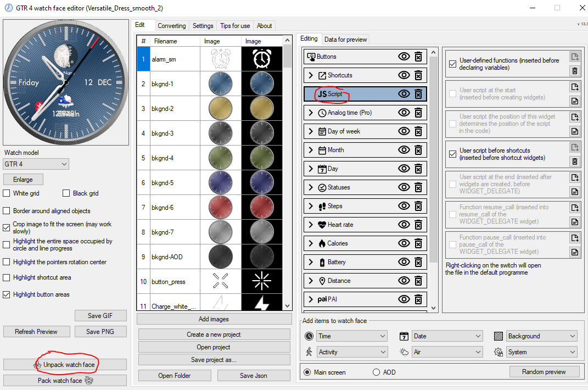588x390 pixels.
Task: Delete the Calories widget row
Action: click(x=418, y=243)
